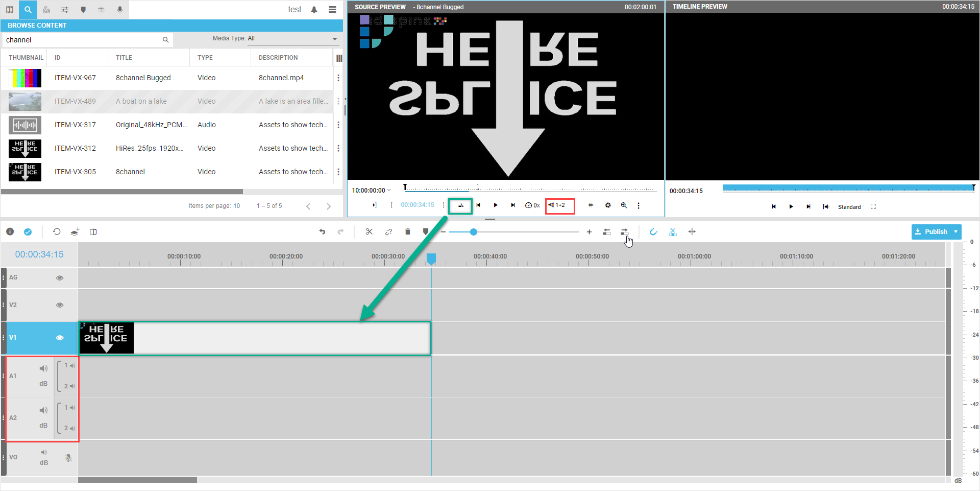The image size is (980, 491).
Task: Open options menu for 8channel Bugged row
Action: click(x=338, y=78)
